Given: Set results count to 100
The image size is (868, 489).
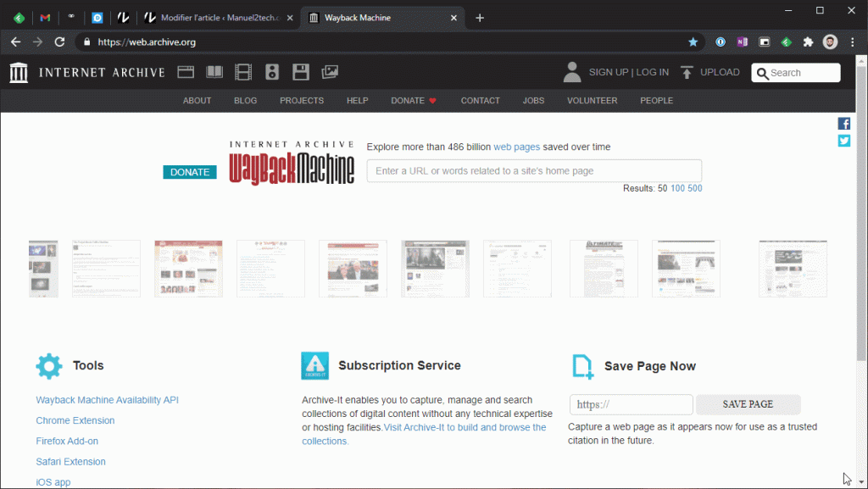Looking at the screenshot, I should [677, 189].
